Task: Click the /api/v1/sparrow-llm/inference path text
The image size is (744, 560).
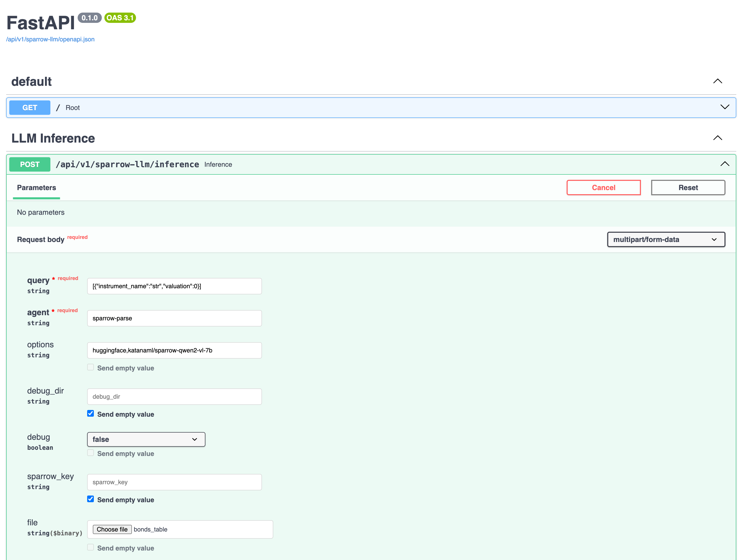Action: (127, 164)
